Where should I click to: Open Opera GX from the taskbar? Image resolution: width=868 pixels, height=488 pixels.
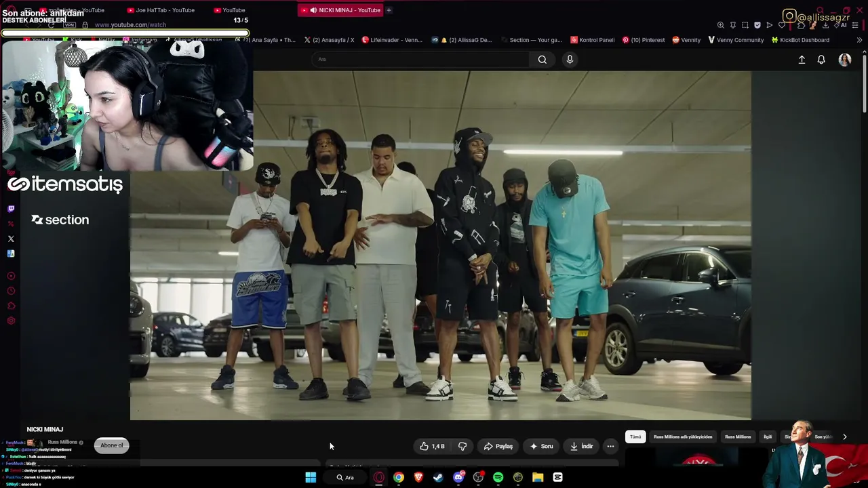[x=378, y=477]
